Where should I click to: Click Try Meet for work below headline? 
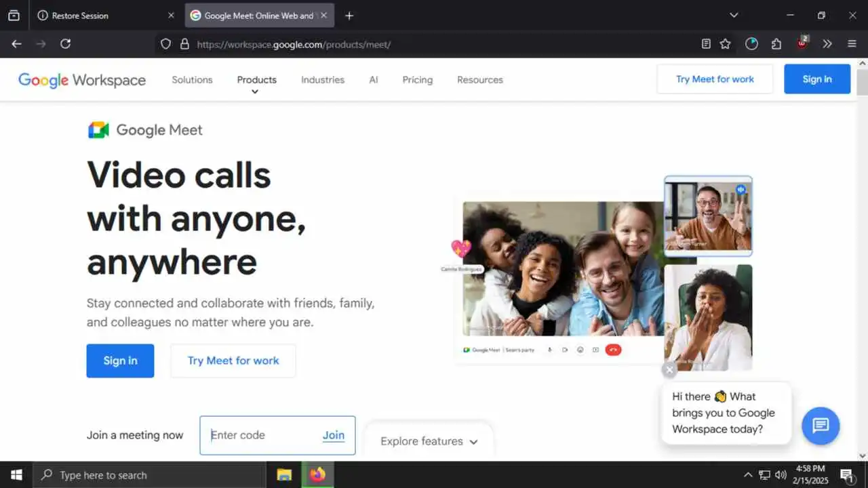point(233,361)
